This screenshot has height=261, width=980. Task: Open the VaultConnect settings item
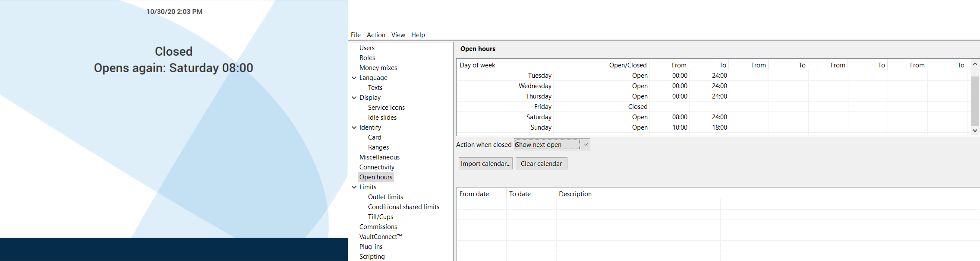[x=380, y=237]
